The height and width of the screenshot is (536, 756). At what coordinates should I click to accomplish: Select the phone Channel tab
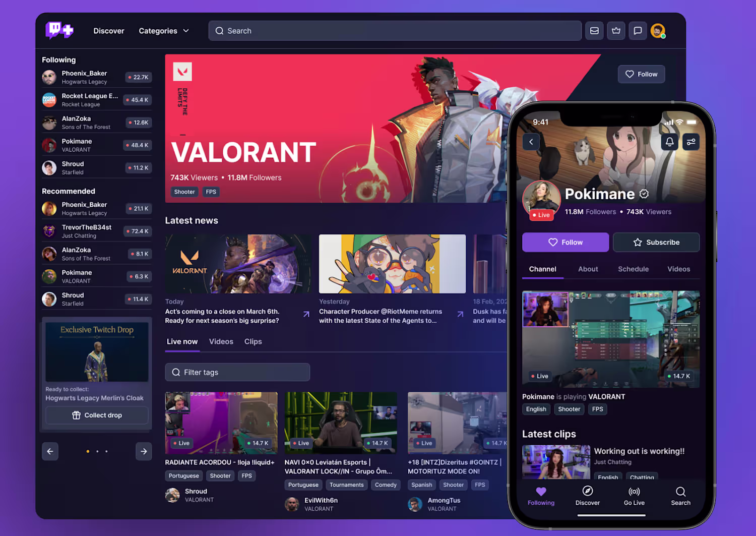(x=543, y=269)
